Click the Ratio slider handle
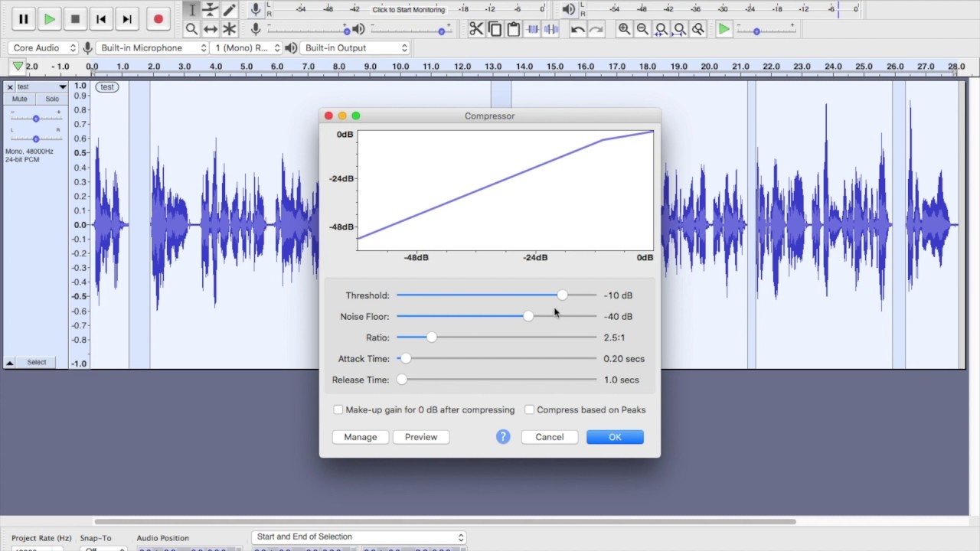 [432, 337]
